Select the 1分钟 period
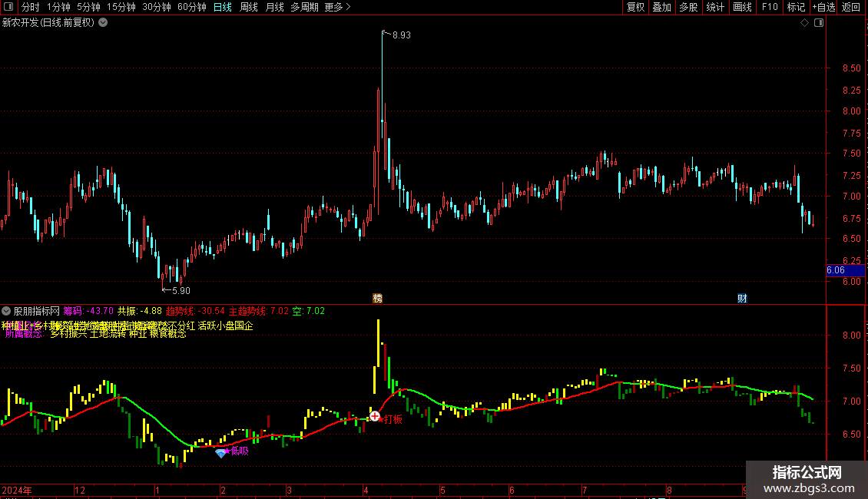The height and width of the screenshot is (499, 868). tap(58, 7)
